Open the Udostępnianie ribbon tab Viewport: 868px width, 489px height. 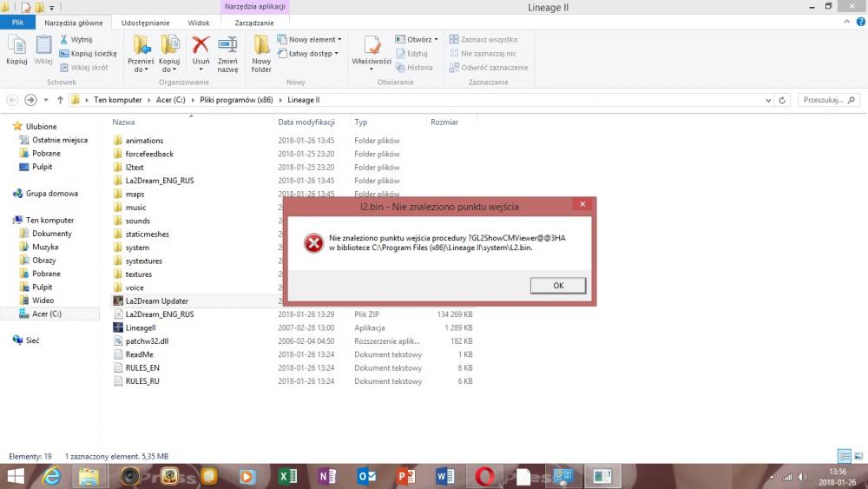click(x=143, y=23)
